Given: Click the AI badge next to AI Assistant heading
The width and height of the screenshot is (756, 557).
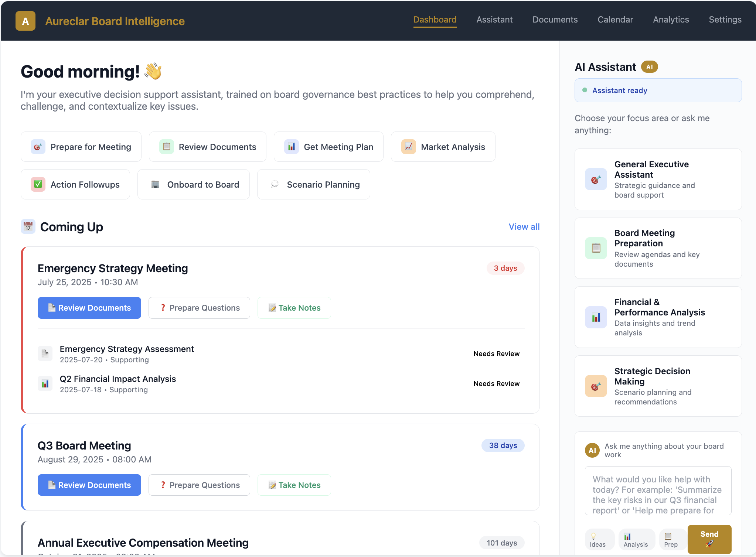Looking at the screenshot, I should click(x=650, y=67).
